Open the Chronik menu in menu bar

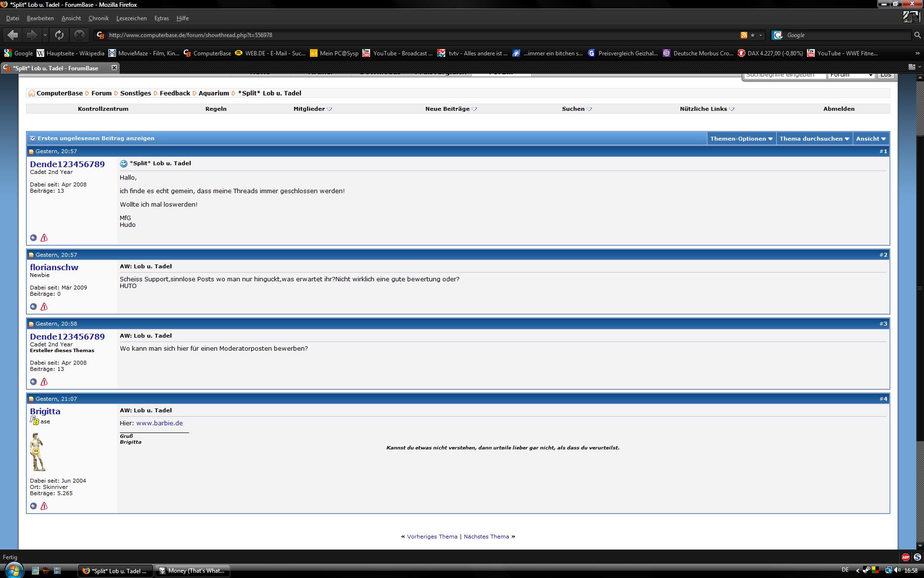[98, 18]
